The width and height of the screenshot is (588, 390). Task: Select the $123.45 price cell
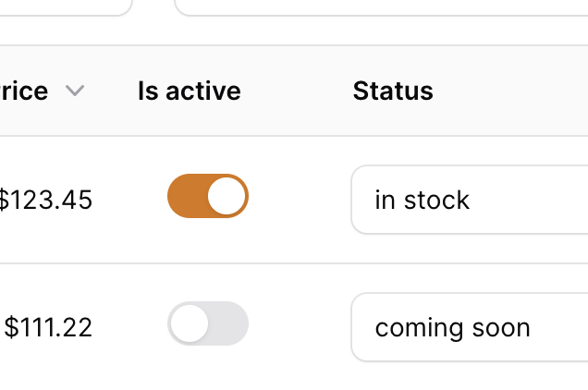(46, 200)
